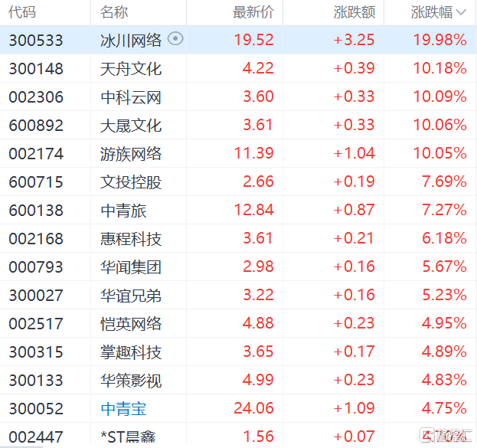Viewport: 477px width, 448px height.
Task: Select stock code 300533
Action: point(36,40)
